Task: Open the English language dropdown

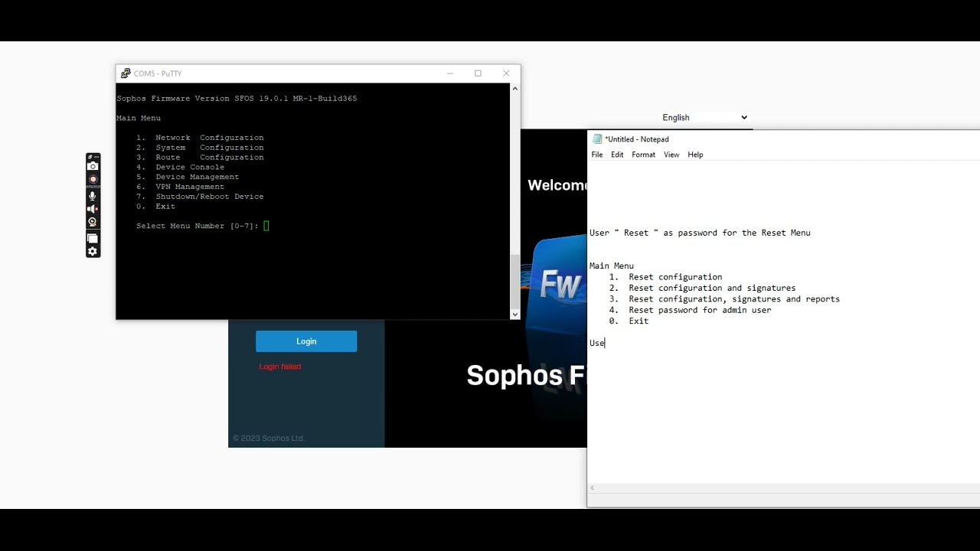Action: (704, 118)
